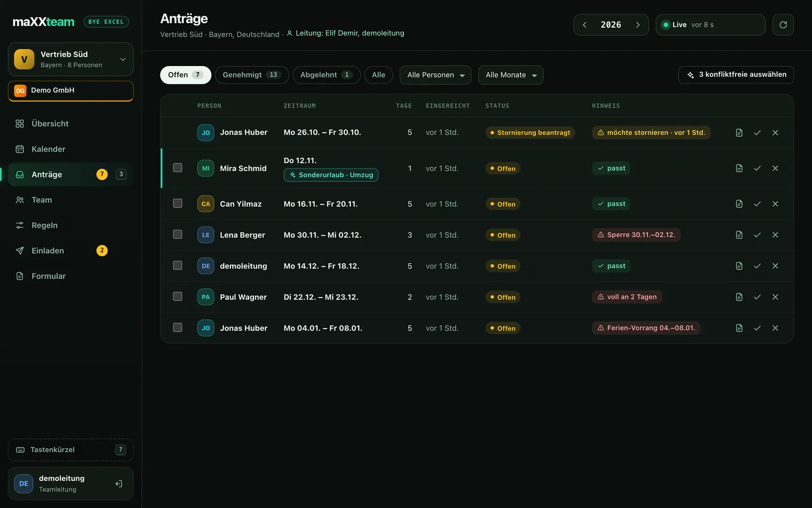The width and height of the screenshot is (812, 508).
Task: Go to the Team page
Action: pos(71,200)
